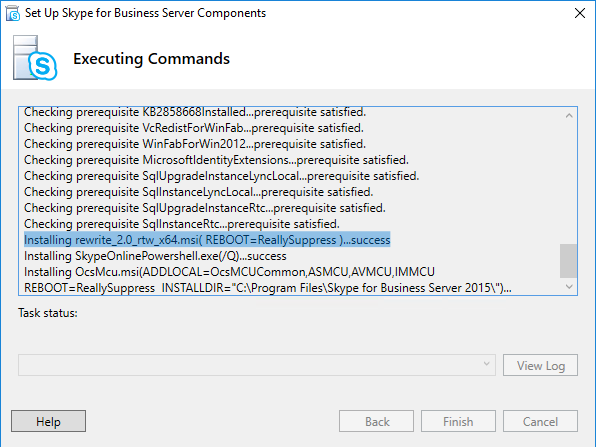Select the highlighted rewrite_2.0_rtw_x64.msi log line
The image size is (596, 447).
(207, 240)
